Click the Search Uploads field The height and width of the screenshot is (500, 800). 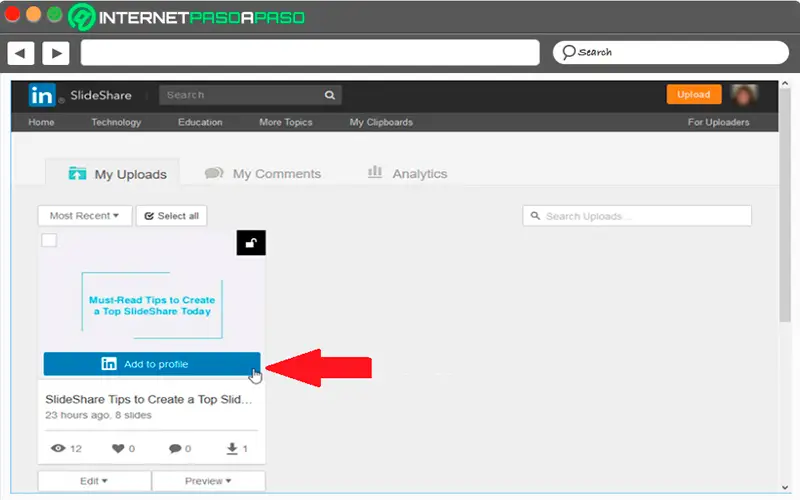tap(637, 216)
